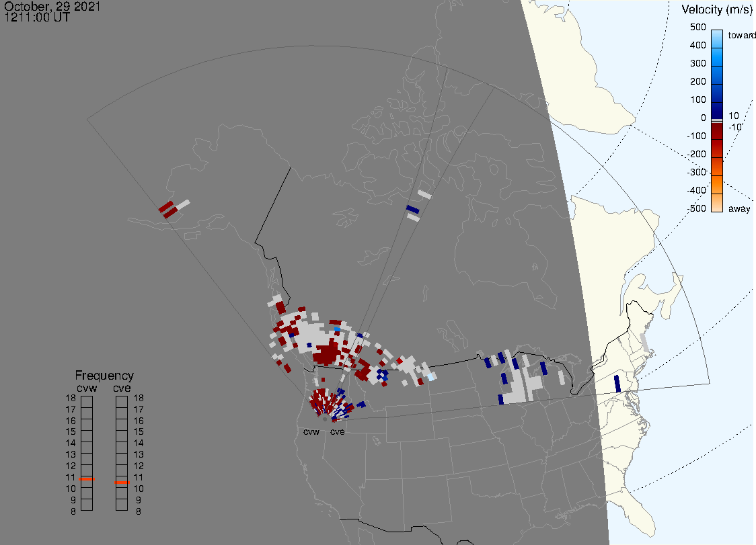Viewport: 756px width, 545px height.
Task: Select the "away" label beside the colorbar
Action: tap(739, 208)
